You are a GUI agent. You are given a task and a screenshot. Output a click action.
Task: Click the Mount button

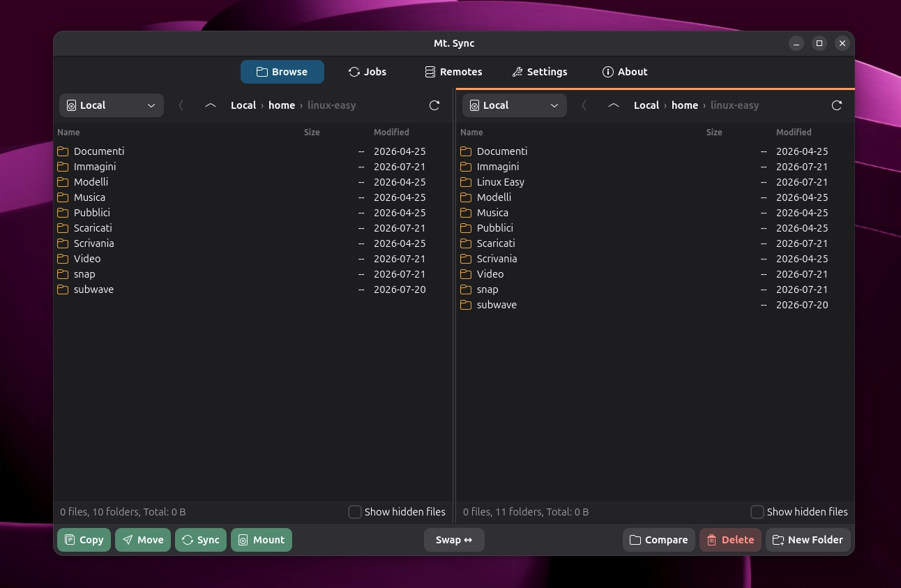[x=262, y=540]
